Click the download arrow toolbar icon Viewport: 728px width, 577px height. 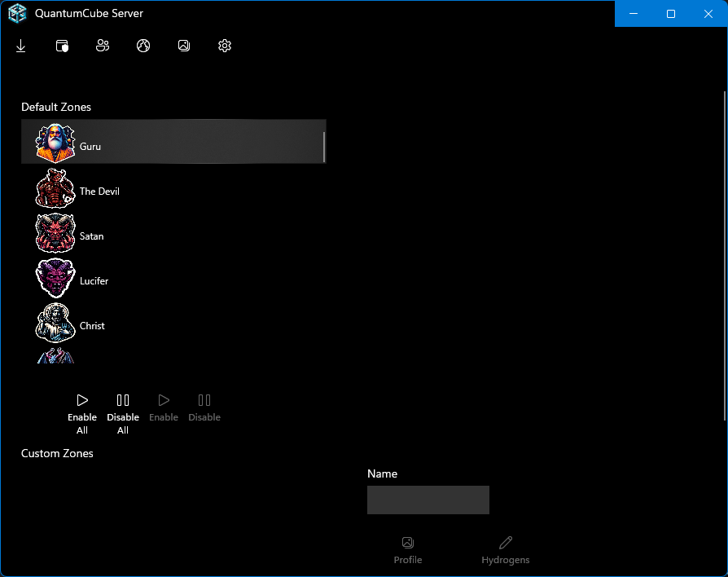point(21,46)
